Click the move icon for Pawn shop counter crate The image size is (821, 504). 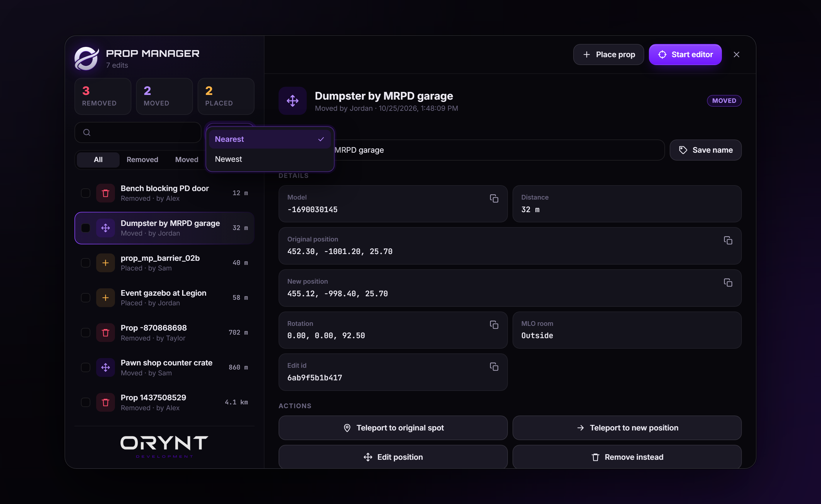105,367
